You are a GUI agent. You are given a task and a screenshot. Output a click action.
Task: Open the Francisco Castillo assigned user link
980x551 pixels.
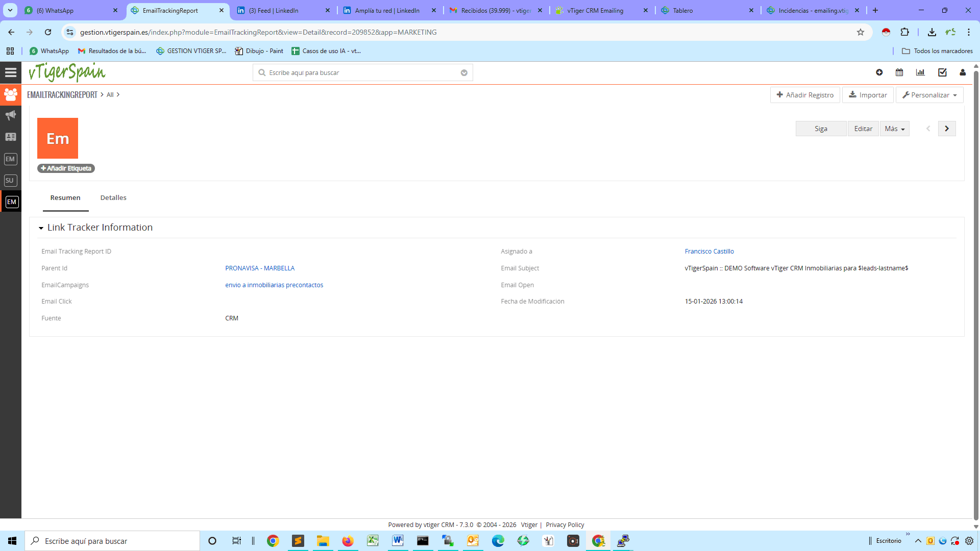coord(709,251)
